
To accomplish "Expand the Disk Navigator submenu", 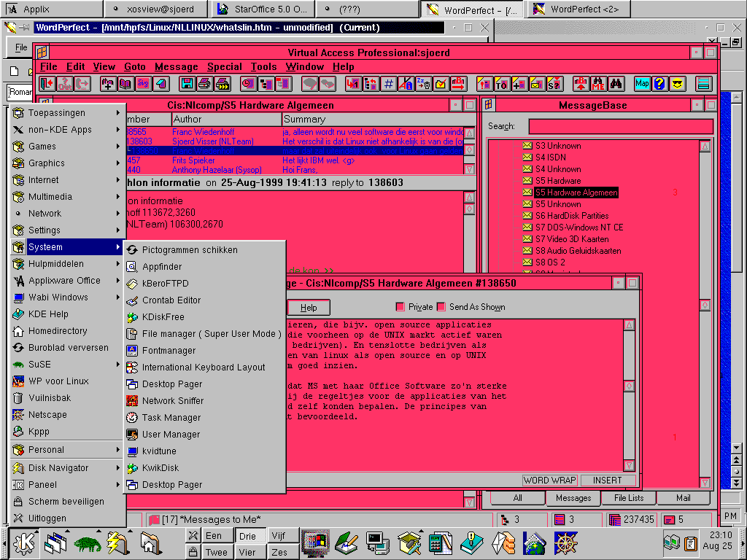I will coord(66,467).
